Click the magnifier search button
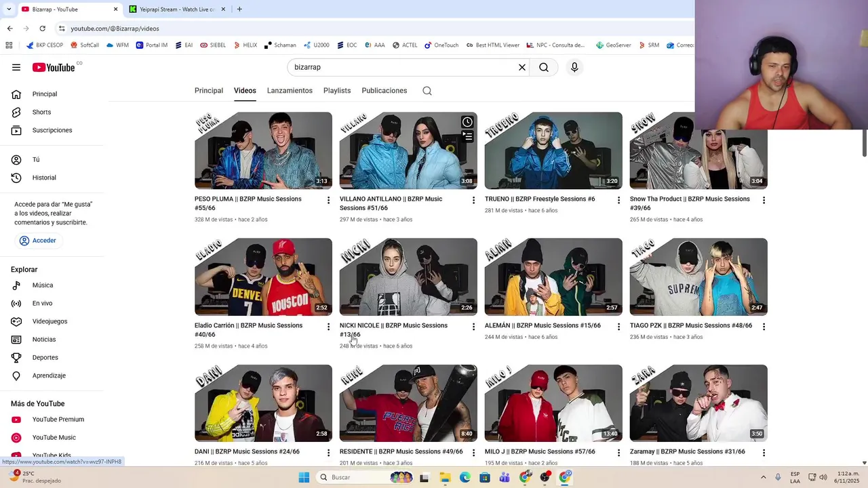This screenshot has height=488, width=868. pyautogui.click(x=544, y=67)
